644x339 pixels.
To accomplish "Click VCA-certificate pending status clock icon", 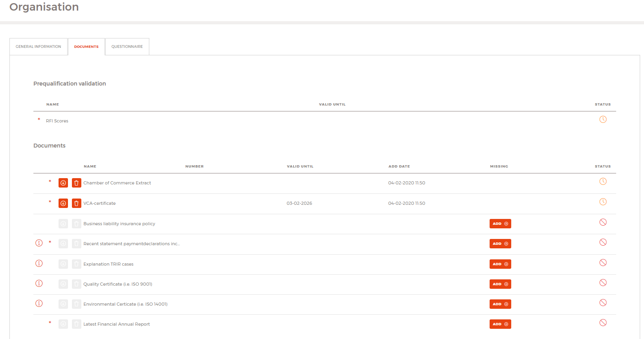I will tap(603, 202).
